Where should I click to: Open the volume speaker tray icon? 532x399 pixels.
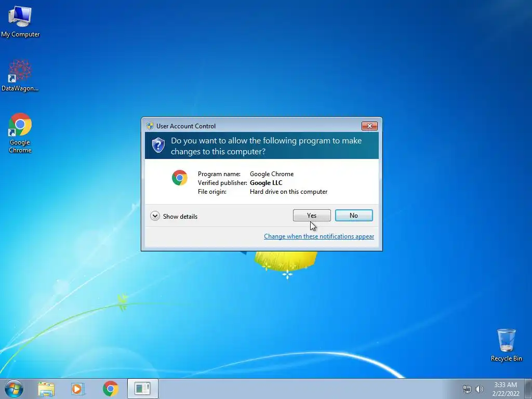(480, 389)
